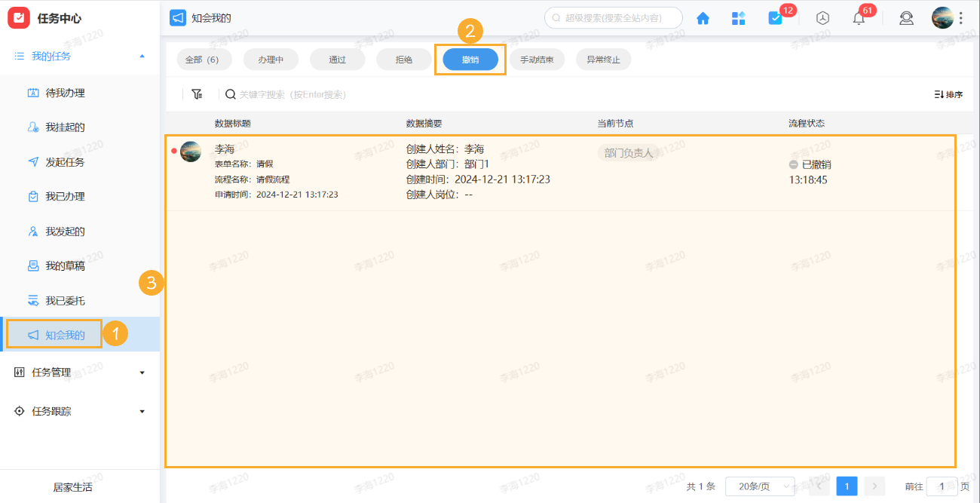
Task: Switch to the 通过 filter tab
Action: click(337, 59)
